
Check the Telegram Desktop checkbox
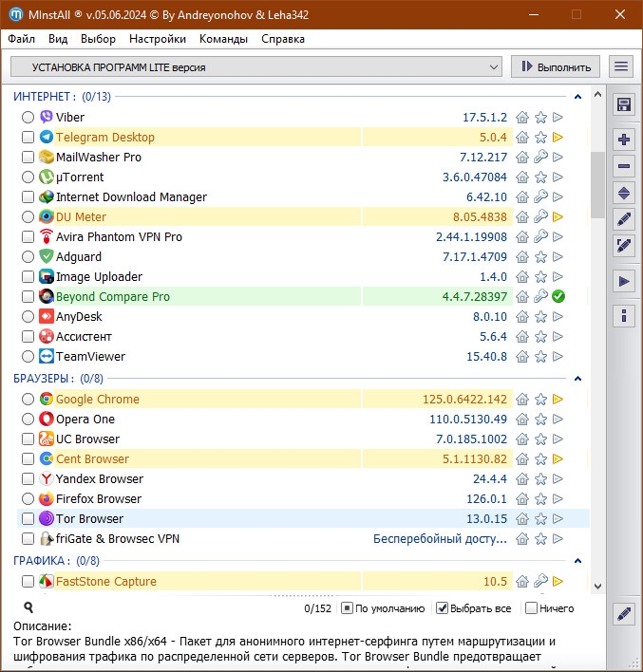point(28,137)
